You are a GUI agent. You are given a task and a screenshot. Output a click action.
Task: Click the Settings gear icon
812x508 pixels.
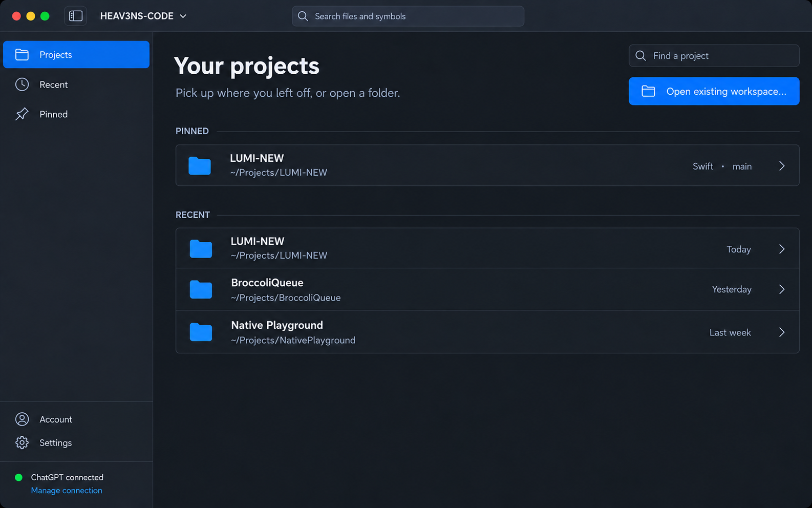[22, 442]
